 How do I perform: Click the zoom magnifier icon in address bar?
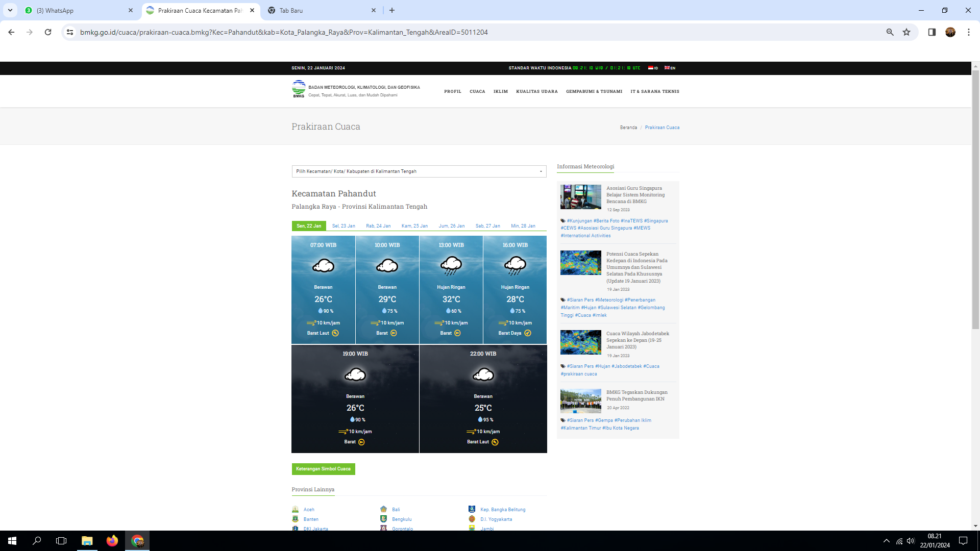click(x=890, y=32)
